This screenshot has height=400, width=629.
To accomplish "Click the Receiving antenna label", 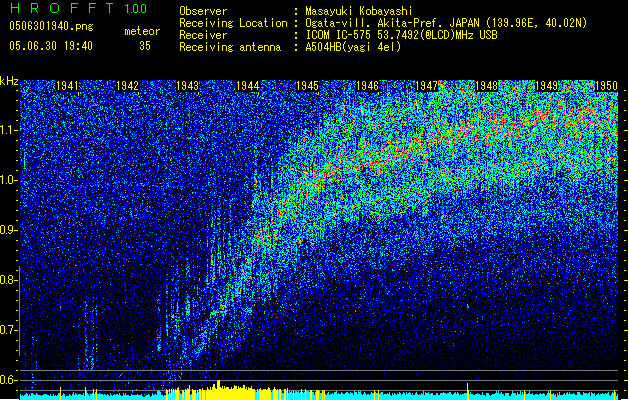I will 230,47.
